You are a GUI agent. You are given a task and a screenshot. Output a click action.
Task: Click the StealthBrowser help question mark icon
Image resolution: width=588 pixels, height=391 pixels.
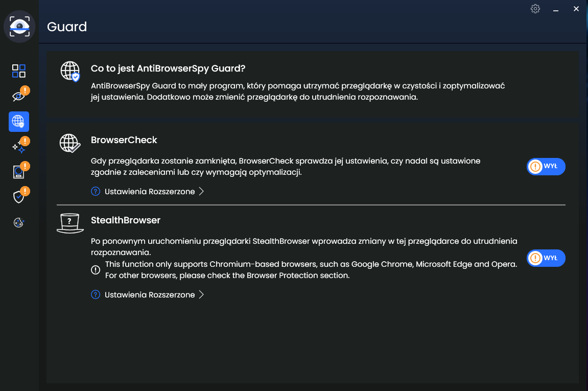pyautogui.click(x=96, y=294)
